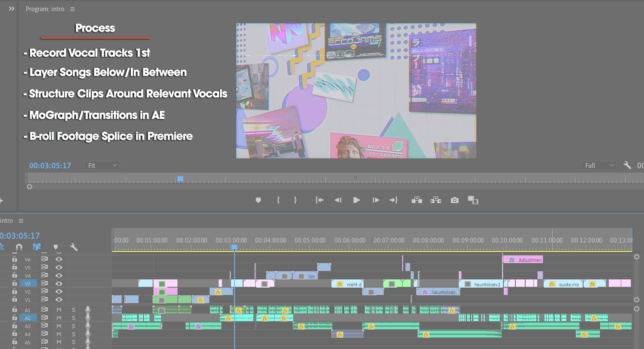Open Comparison View button
Image resolution: width=644 pixels, height=349 pixels.
pyautogui.click(x=473, y=200)
